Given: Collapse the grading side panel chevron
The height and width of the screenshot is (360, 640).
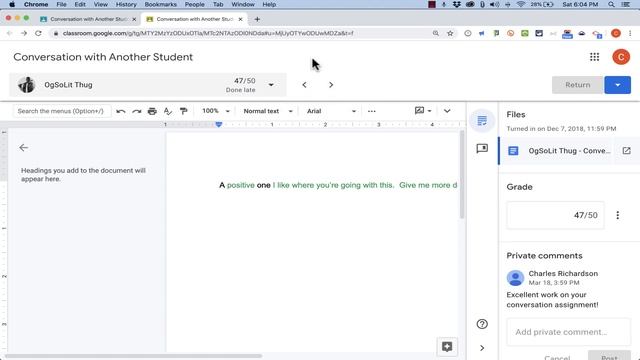Looking at the screenshot, I should pos(482,348).
